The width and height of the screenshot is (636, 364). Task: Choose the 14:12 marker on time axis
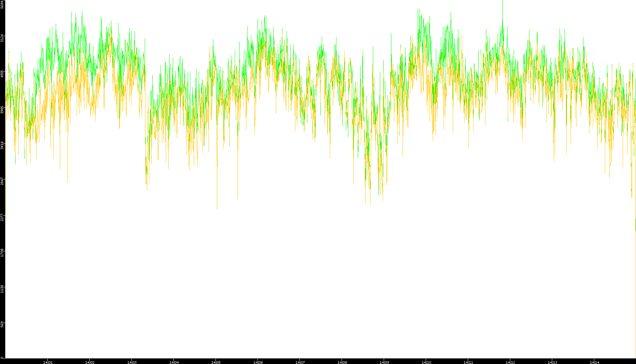pos(510,362)
